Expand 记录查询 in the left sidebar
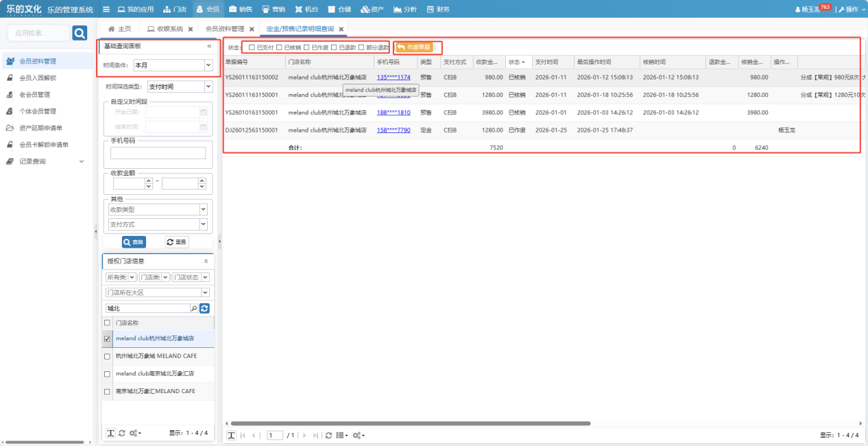Screen dimensions: 868x446 click(x=82, y=162)
